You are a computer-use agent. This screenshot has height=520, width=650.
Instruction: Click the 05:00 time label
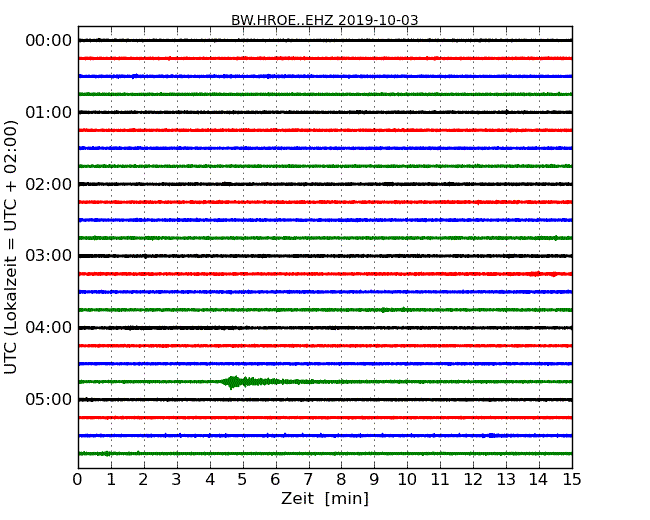tap(49, 399)
